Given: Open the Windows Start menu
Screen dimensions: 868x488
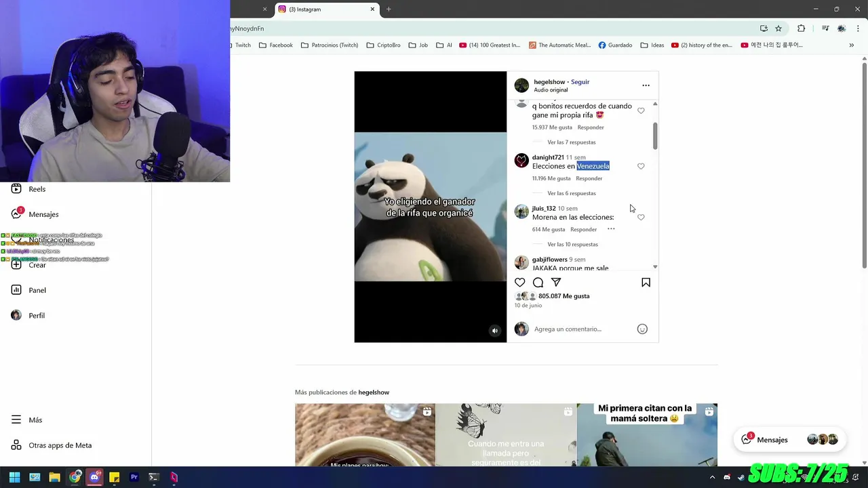Looking at the screenshot, I should coord(14,477).
